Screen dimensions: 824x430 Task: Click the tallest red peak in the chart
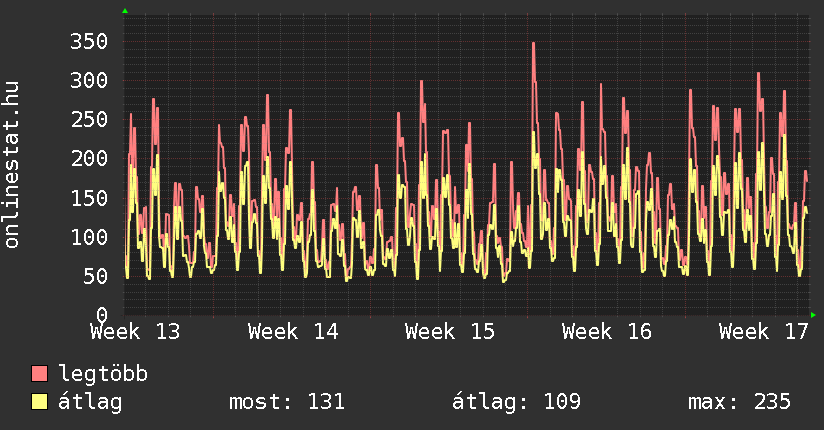coord(534,45)
